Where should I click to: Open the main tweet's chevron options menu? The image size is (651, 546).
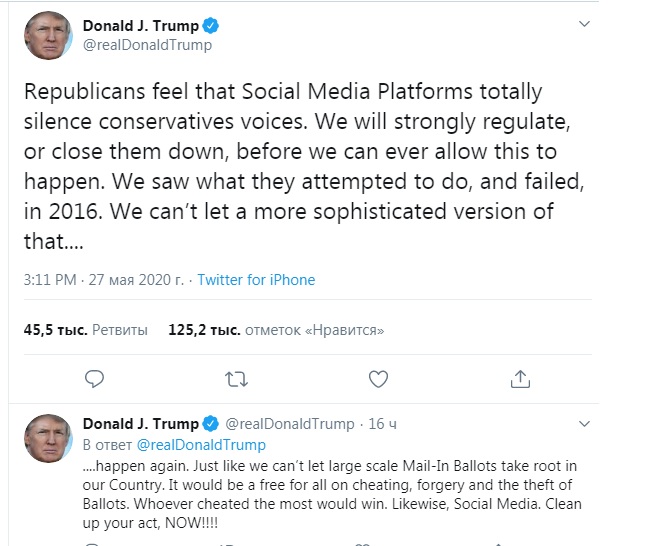(x=585, y=24)
